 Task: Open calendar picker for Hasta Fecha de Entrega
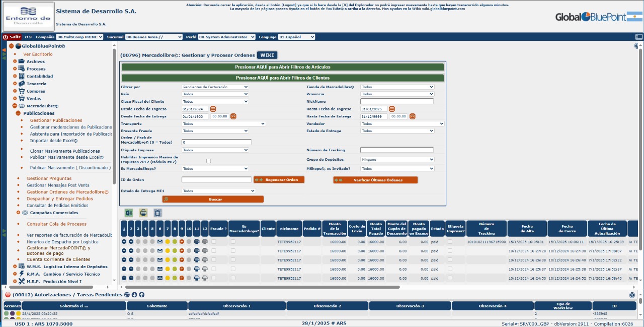point(412,116)
